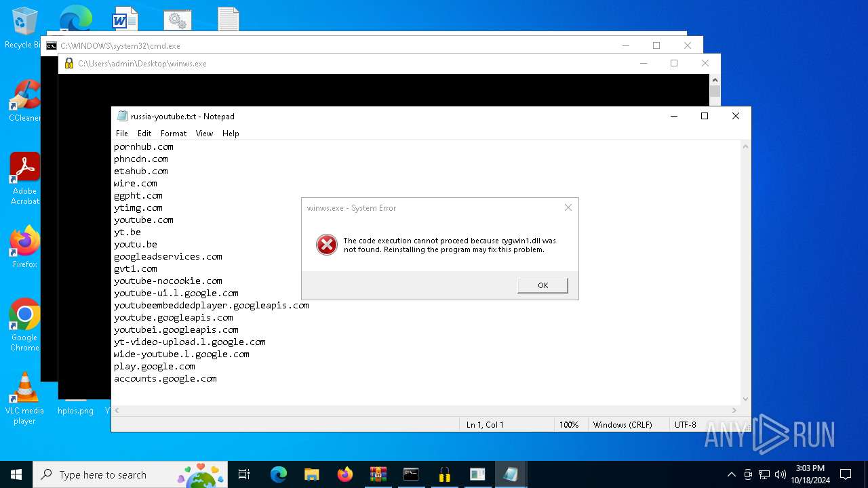The height and width of the screenshot is (488, 868).
Task: Open the Format menu in Notepad
Action: (174, 134)
